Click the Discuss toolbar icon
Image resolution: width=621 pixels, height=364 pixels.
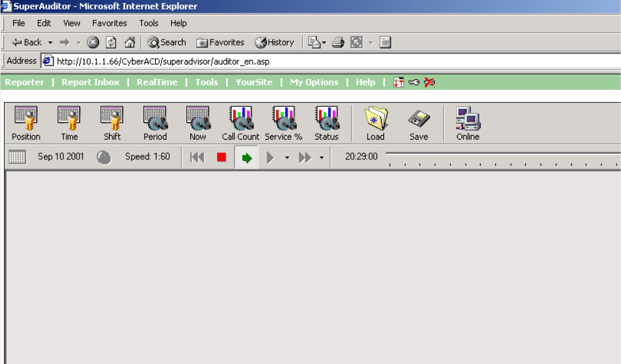pyautogui.click(x=385, y=42)
